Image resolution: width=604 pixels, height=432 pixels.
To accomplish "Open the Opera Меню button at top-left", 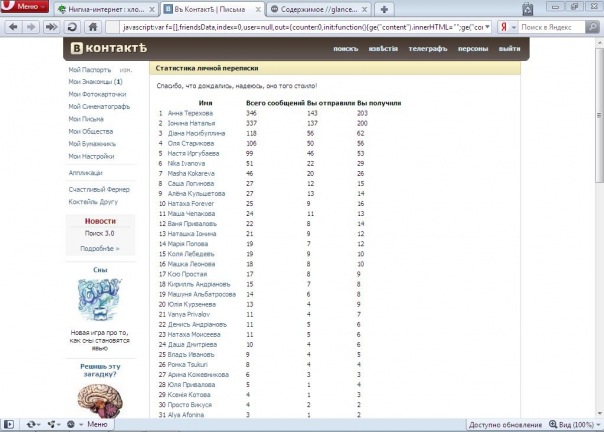I will tap(24, 6).
